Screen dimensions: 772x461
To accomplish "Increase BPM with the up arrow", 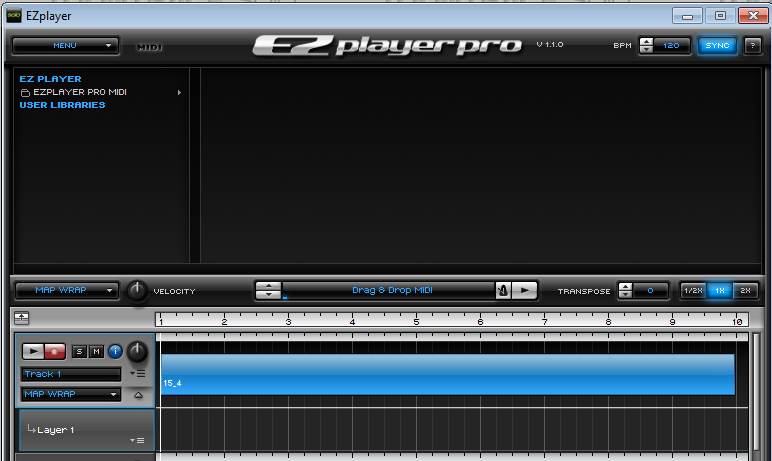I will (x=646, y=41).
